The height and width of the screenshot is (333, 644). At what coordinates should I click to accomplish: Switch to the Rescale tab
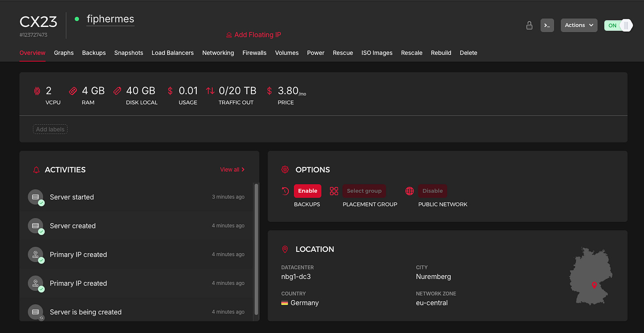coord(412,53)
